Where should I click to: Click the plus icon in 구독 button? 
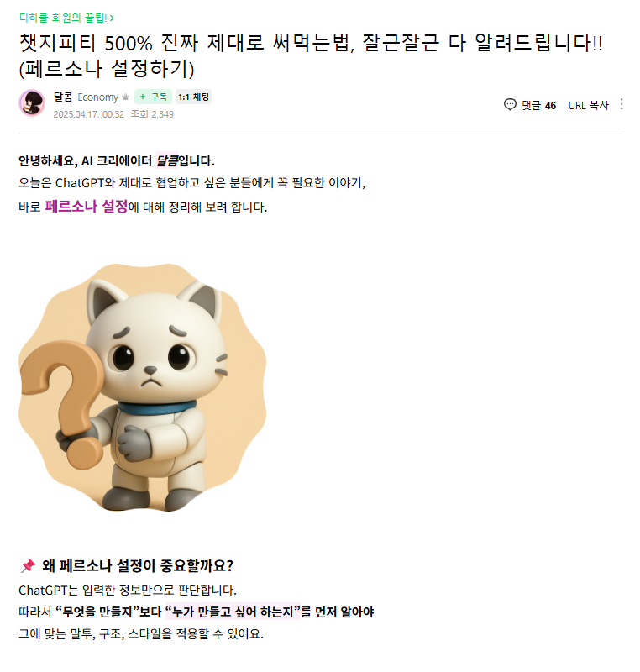pos(143,97)
